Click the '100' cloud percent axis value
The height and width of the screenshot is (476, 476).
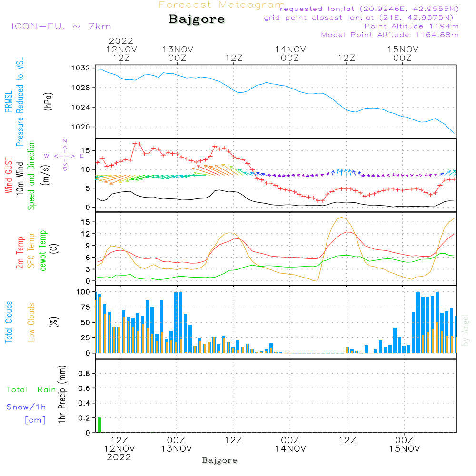(x=83, y=292)
